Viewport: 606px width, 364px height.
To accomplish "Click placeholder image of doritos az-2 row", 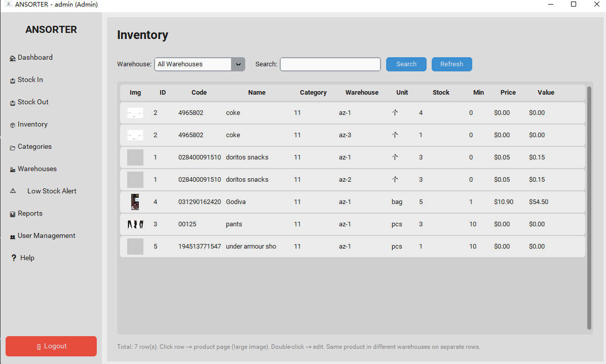I will 135,180.
